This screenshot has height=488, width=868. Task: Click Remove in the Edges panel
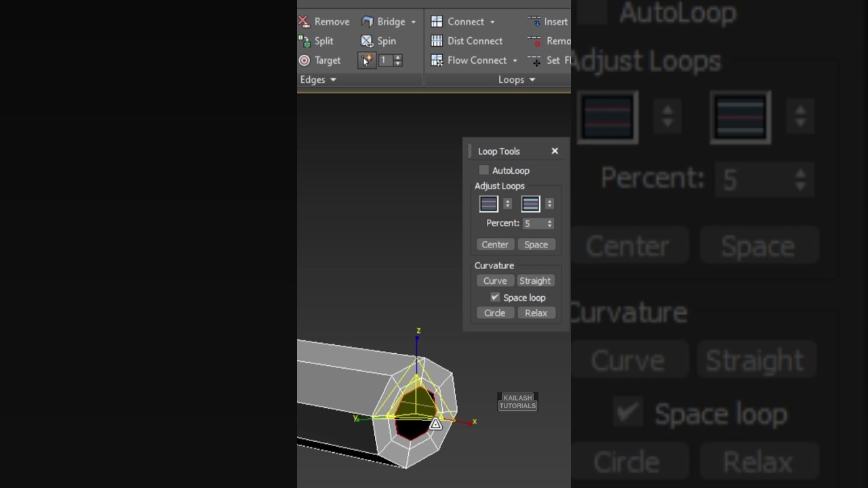pyautogui.click(x=324, y=22)
